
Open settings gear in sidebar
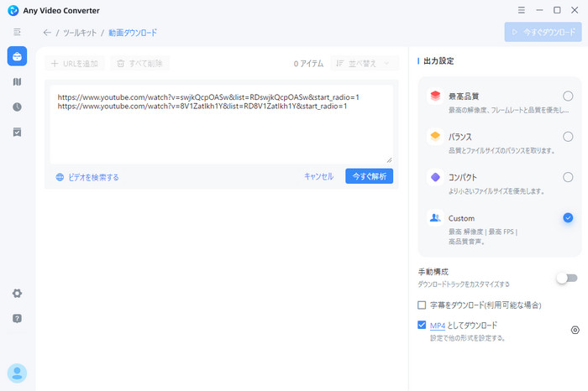(x=17, y=294)
